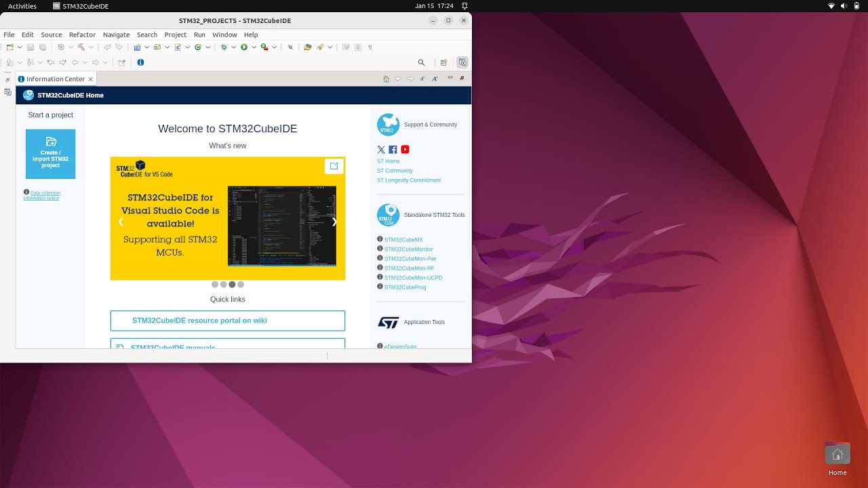Viewport: 868px width, 488px height.
Task: Select the fourth carousel dot
Action: 240,285
